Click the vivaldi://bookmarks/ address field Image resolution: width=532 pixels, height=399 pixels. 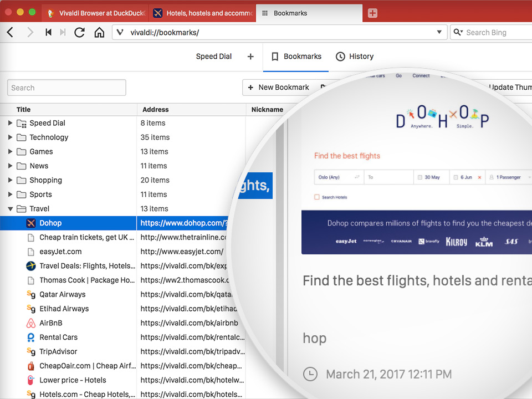[279, 32]
